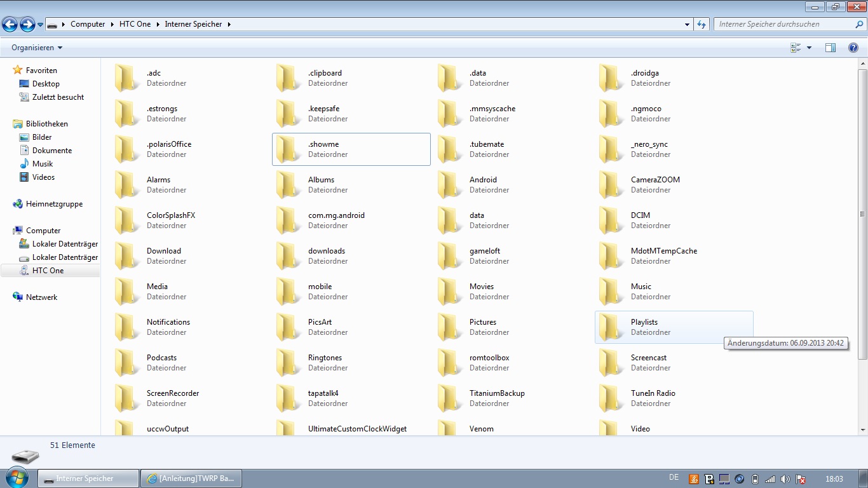The width and height of the screenshot is (868, 488).
Task: Open the Videos library in sidebar
Action: pos(43,177)
